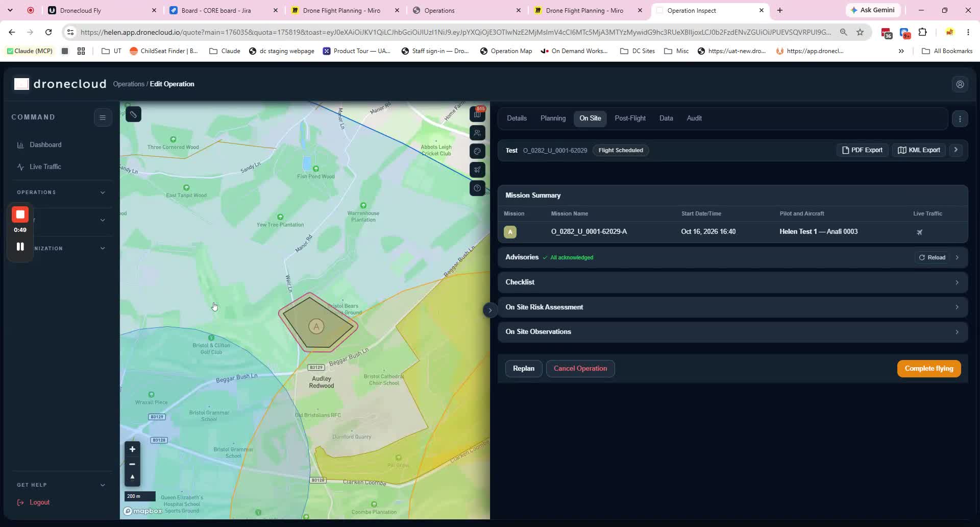Go to Operations breadcrumb link
980x527 pixels.
click(129, 84)
